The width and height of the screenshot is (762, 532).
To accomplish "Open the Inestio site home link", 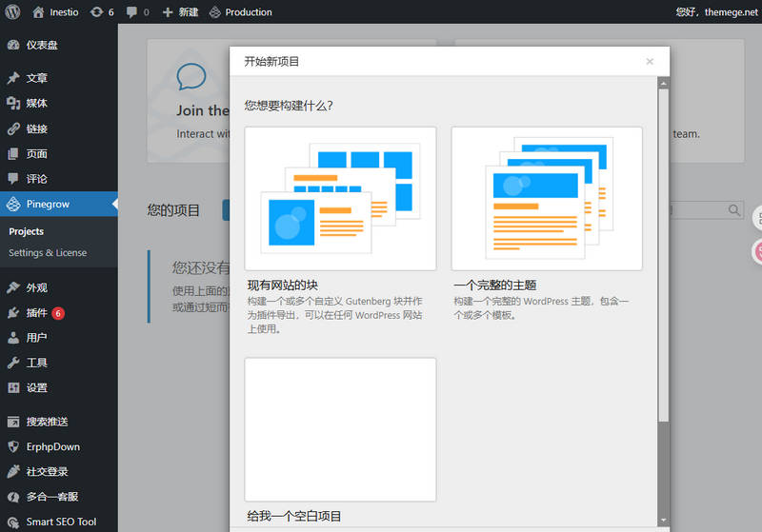I will [55, 12].
